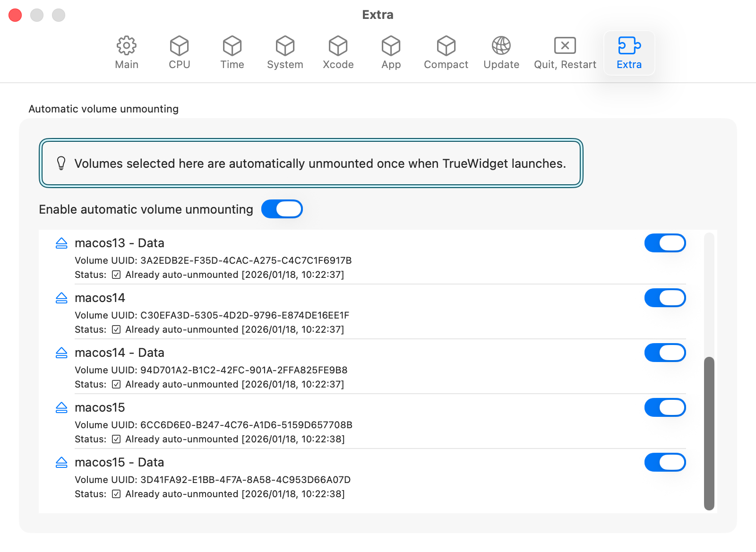Image resolution: width=756 pixels, height=552 pixels.
Task: Toggle auto-unmount for macos14 volume
Action: (665, 298)
